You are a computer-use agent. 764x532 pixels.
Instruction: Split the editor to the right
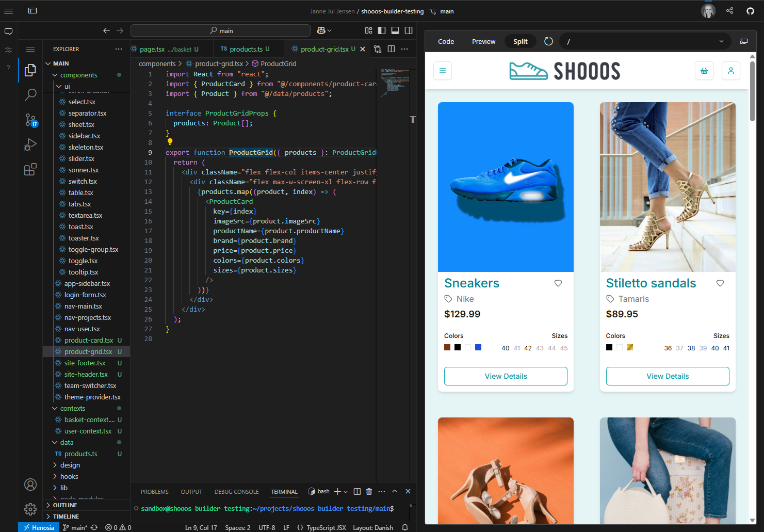point(391,49)
